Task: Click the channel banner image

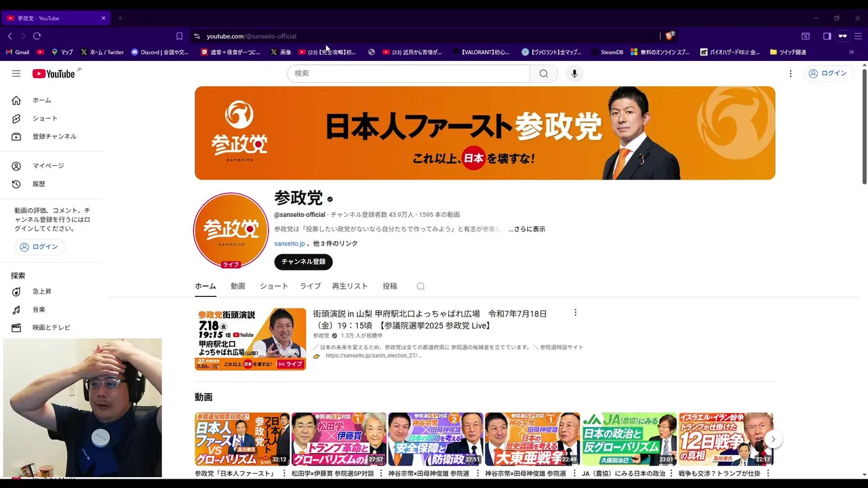Action: [485, 133]
